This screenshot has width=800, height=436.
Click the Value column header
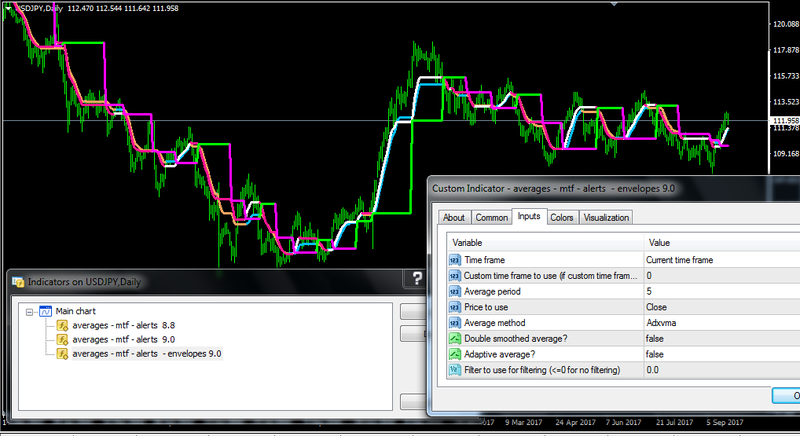(x=722, y=243)
